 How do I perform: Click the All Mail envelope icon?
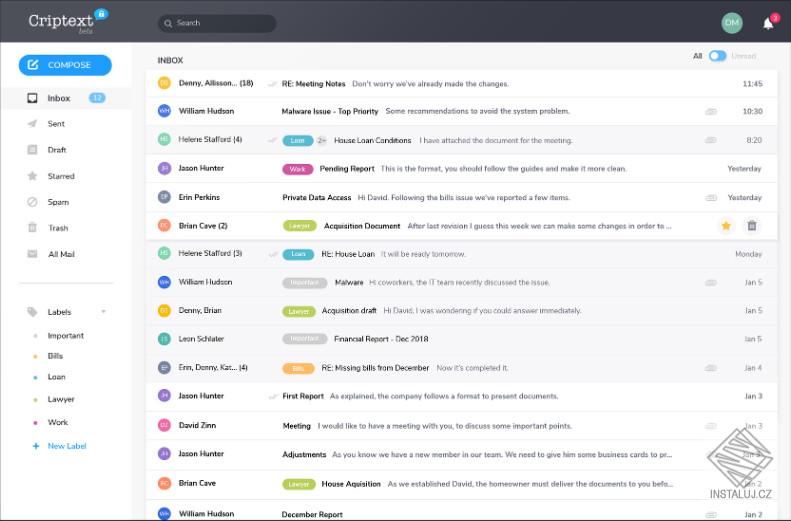click(32, 254)
